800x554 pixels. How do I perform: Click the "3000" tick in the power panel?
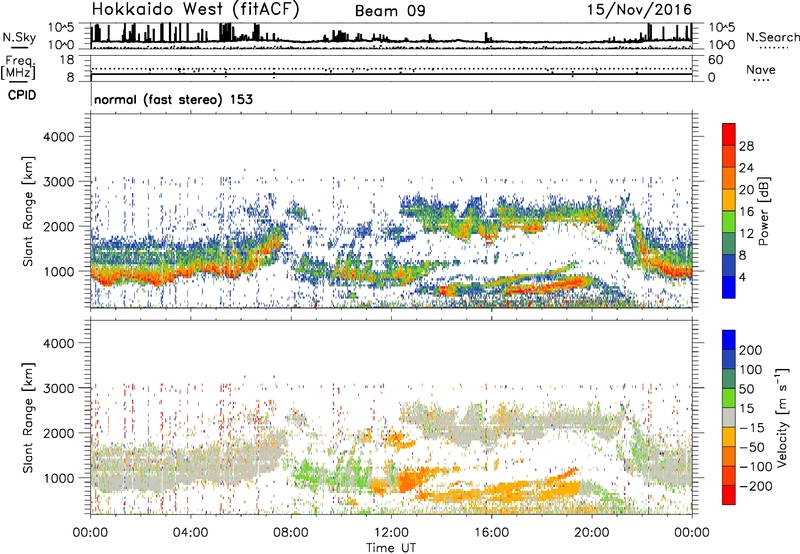(x=59, y=182)
